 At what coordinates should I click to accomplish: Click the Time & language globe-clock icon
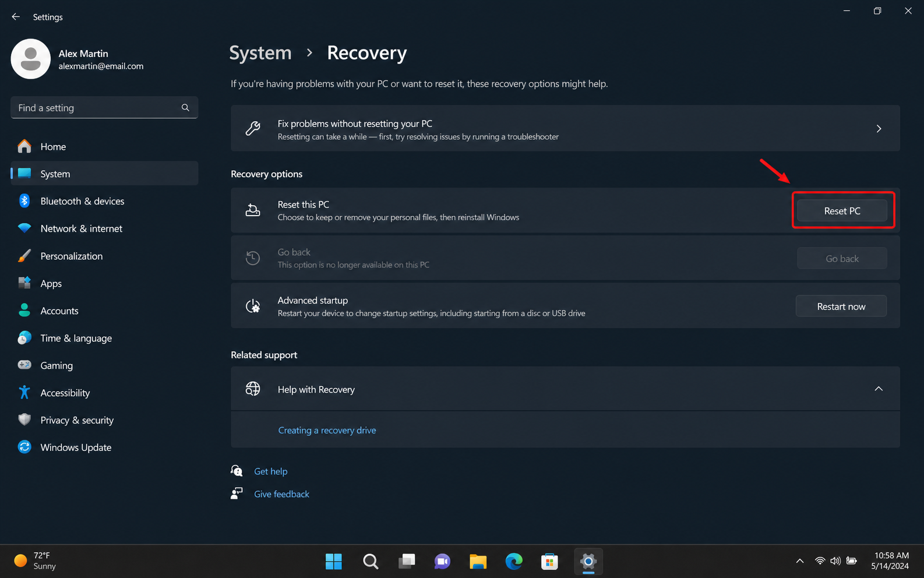click(24, 338)
